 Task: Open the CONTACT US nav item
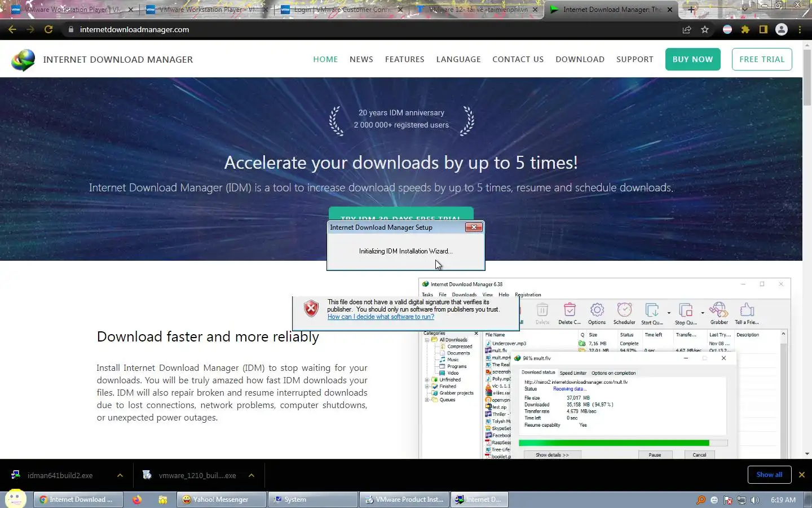[x=518, y=59]
